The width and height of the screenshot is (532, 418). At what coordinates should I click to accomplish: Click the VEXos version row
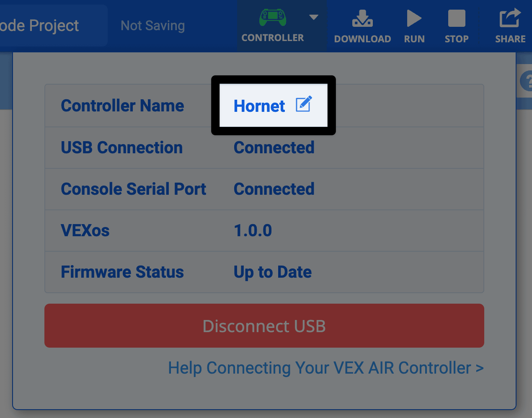264,231
